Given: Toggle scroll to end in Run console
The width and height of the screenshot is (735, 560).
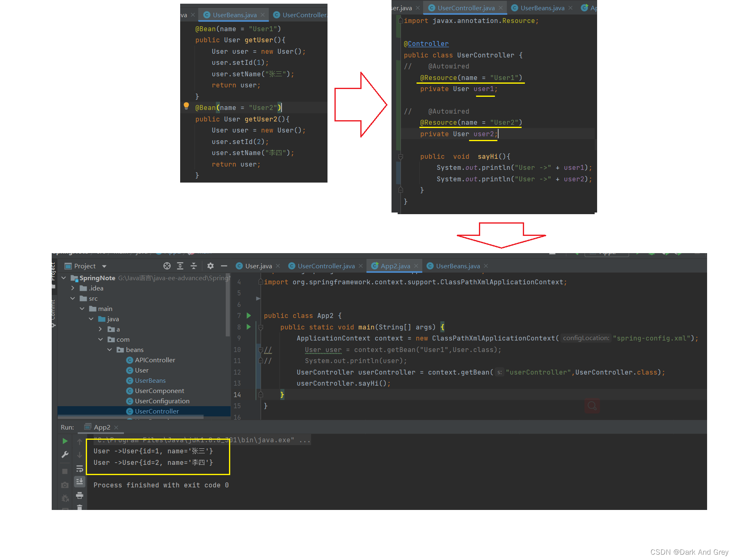Looking at the screenshot, I should 80,481.
